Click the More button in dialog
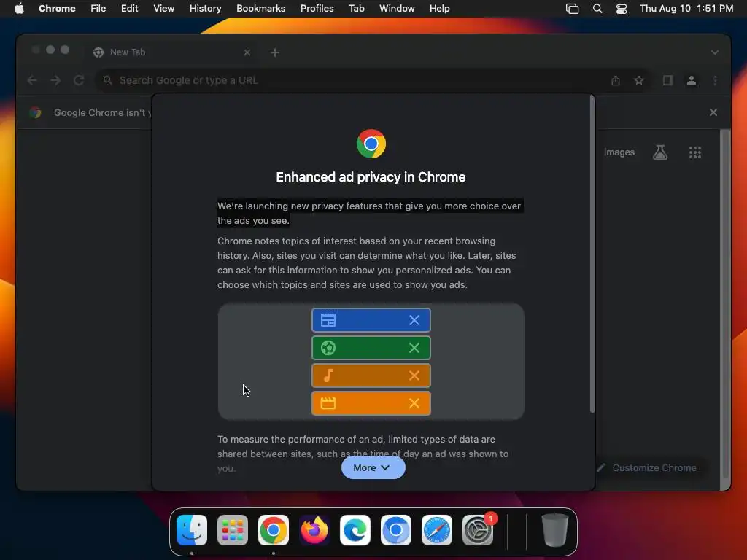The height and width of the screenshot is (560, 747). coord(373,467)
